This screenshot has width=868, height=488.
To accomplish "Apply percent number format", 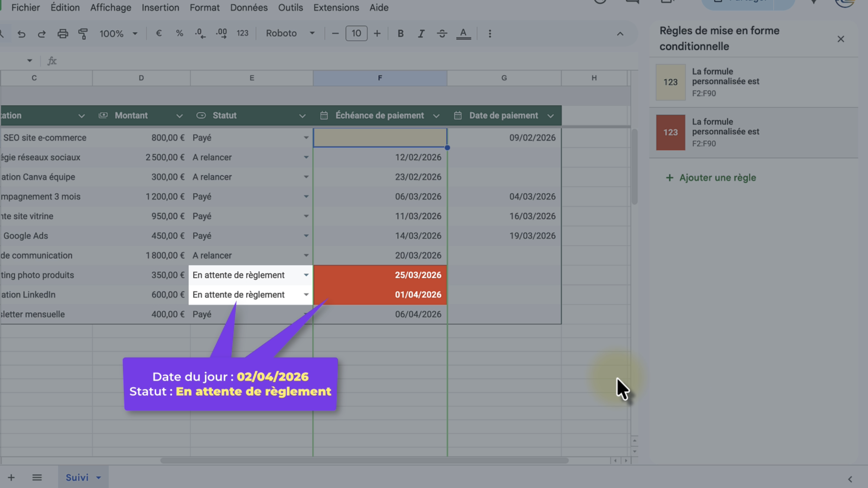I will [179, 33].
